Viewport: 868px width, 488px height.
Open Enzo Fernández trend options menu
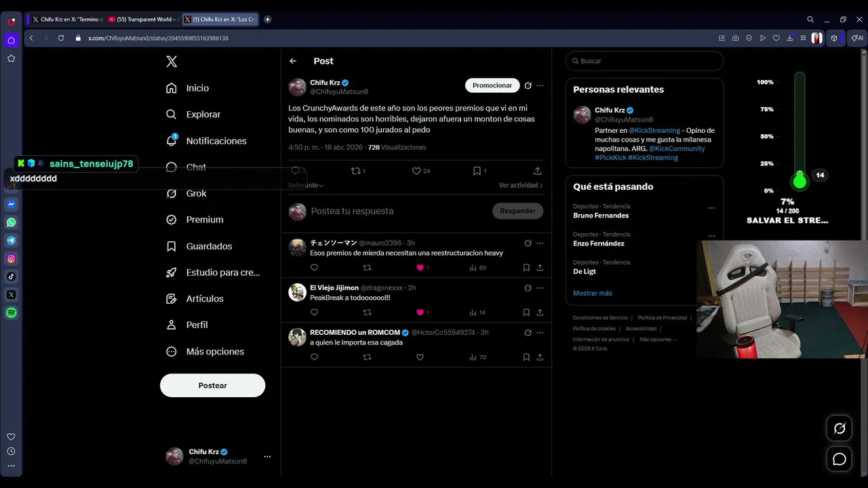(x=711, y=236)
